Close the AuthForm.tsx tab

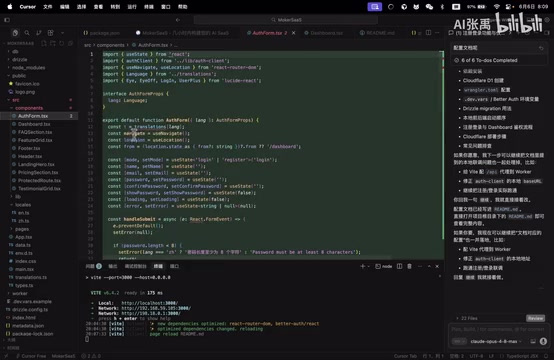pos(293,33)
